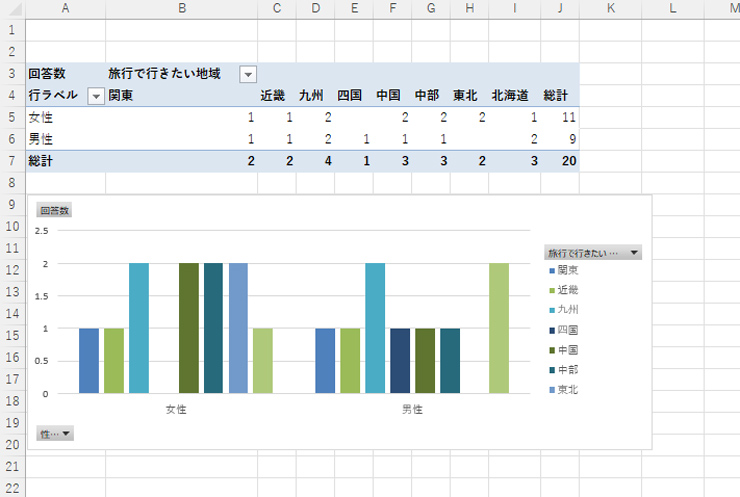
Task: Click the 北海道 column header cell
Action: 510,96
